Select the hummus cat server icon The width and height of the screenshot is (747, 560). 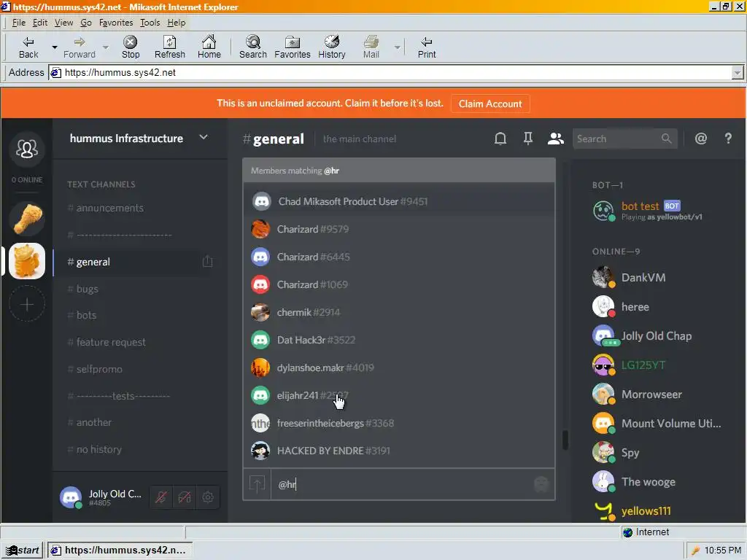pyautogui.click(x=27, y=261)
